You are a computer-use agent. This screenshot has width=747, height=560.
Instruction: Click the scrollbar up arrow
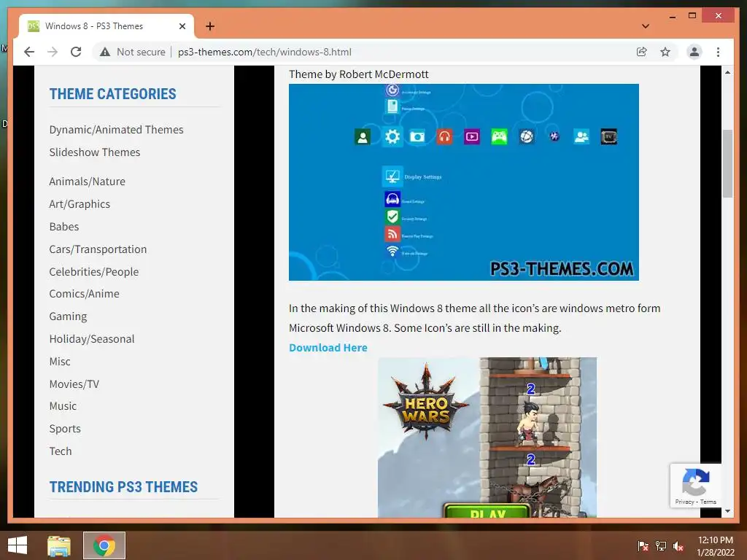[727, 72]
